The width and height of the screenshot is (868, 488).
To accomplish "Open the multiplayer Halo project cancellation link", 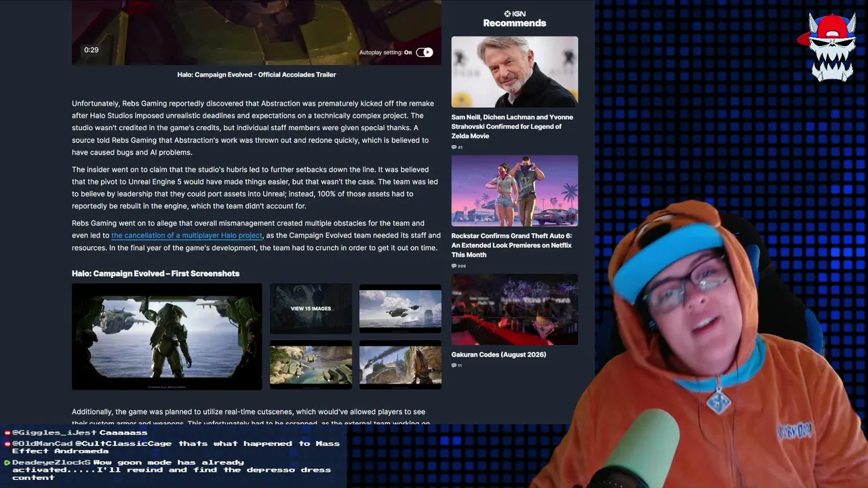I will pyautogui.click(x=186, y=235).
